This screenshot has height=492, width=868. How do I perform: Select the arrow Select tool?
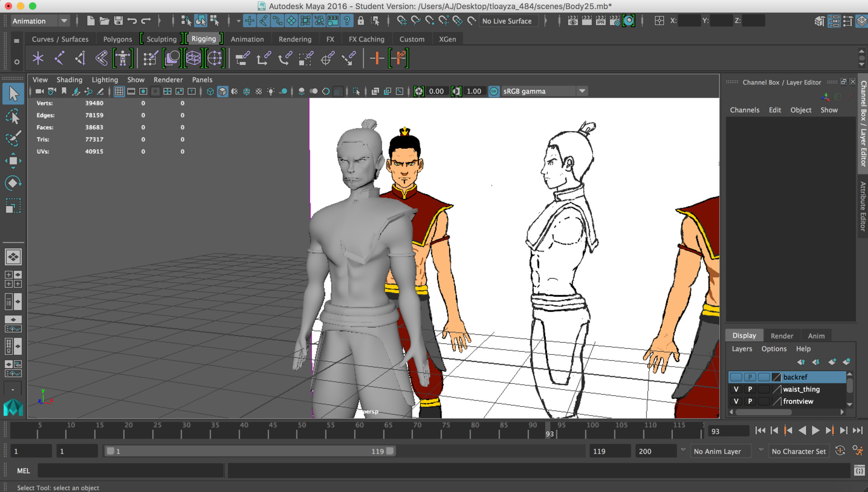pyautogui.click(x=13, y=94)
